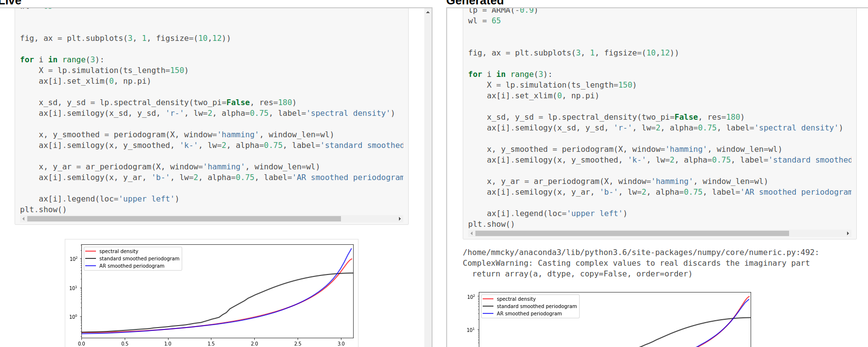Click 'standard smoothed periodogram' legend entry in Generated plot
Viewport: 868px width, 347px height.
click(x=537, y=307)
